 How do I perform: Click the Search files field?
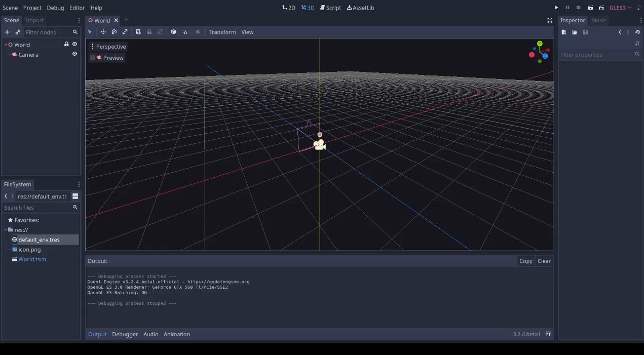click(x=41, y=208)
